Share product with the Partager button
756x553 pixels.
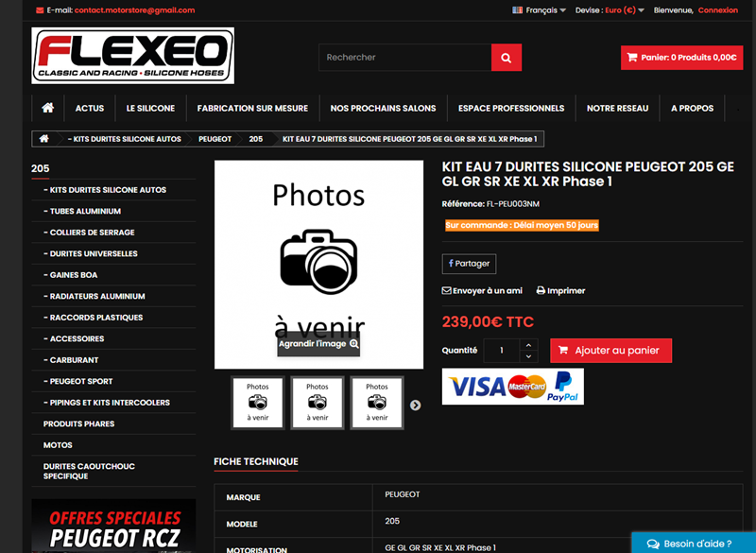[469, 264]
